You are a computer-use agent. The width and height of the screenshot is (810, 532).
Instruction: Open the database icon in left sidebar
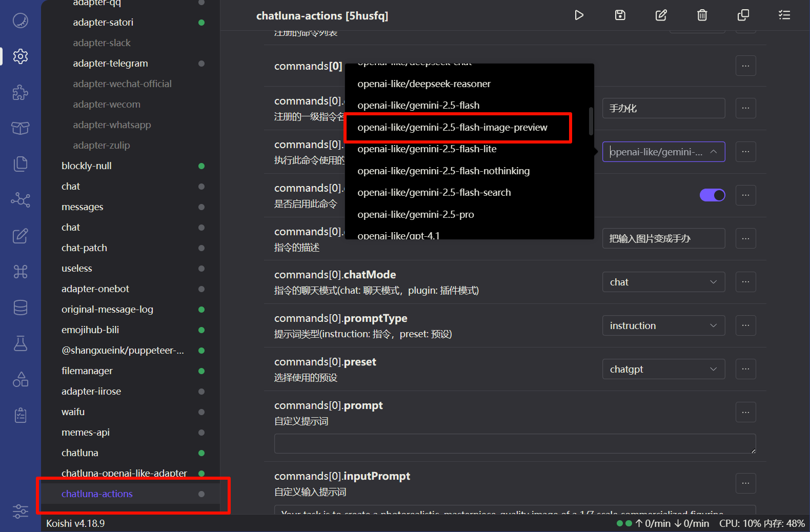(x=21, y=308)
